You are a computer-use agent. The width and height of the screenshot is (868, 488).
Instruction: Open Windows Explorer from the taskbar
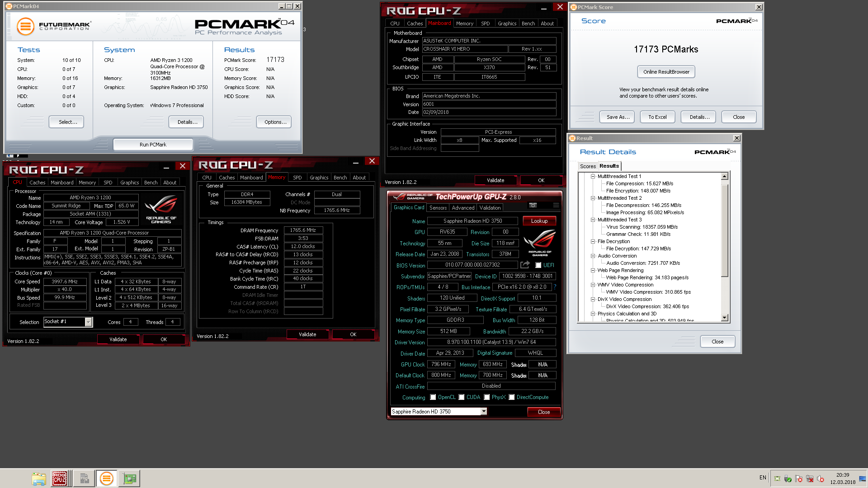pyautogui.click(x=39, y=479)
